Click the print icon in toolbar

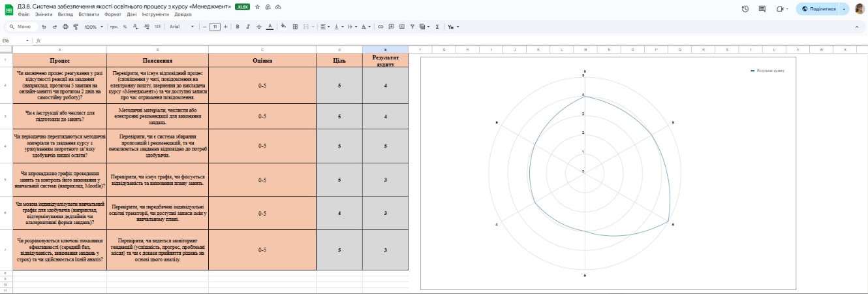pyautogui.click(x=65, y=27)
